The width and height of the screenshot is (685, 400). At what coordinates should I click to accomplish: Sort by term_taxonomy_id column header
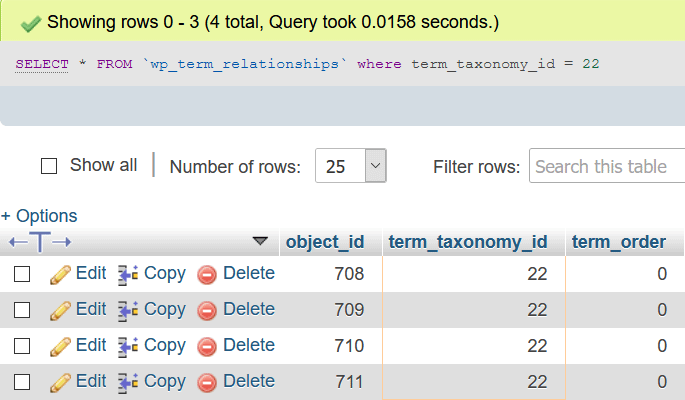click(x=468, y=242)
